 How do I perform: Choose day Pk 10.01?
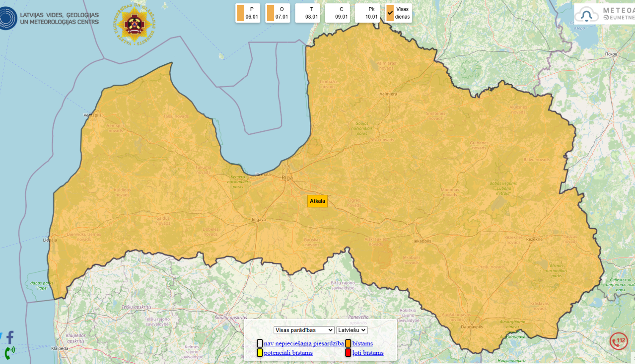click(367, 13)
